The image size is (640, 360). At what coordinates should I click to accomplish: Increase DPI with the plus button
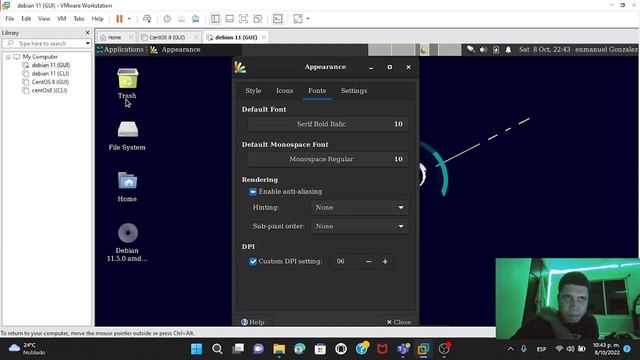click(385, 261)
